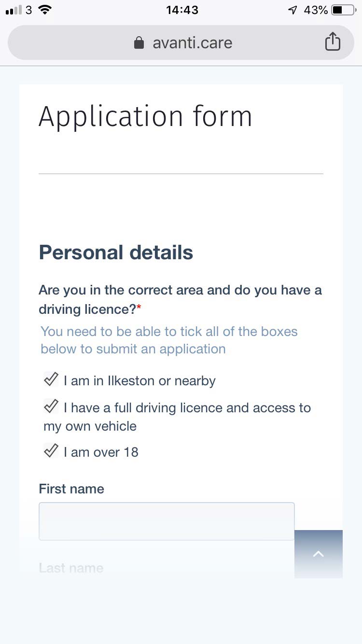Click the padlock icon beside avanti.care

tap(139, 43)
